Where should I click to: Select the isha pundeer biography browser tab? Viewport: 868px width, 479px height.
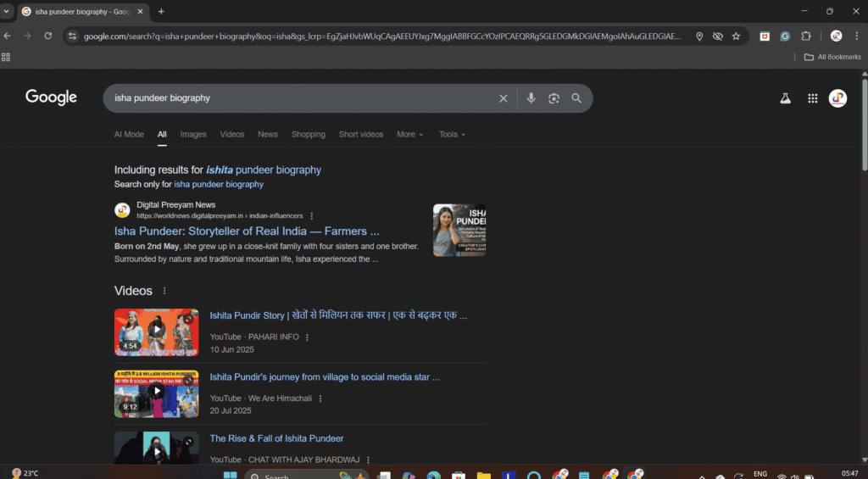click(82, 12)
